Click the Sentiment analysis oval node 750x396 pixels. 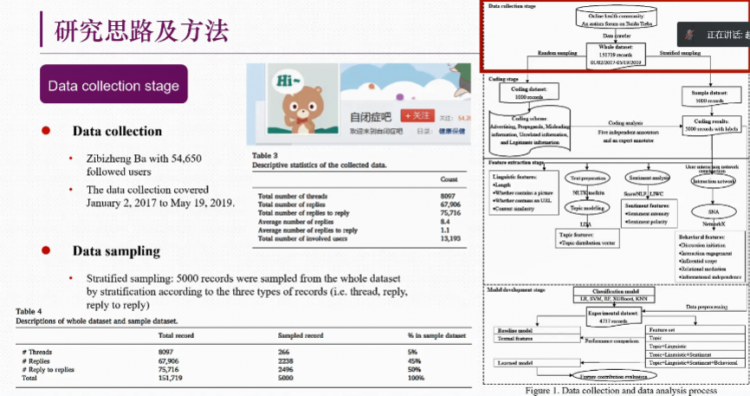click(x=647, y=178)
